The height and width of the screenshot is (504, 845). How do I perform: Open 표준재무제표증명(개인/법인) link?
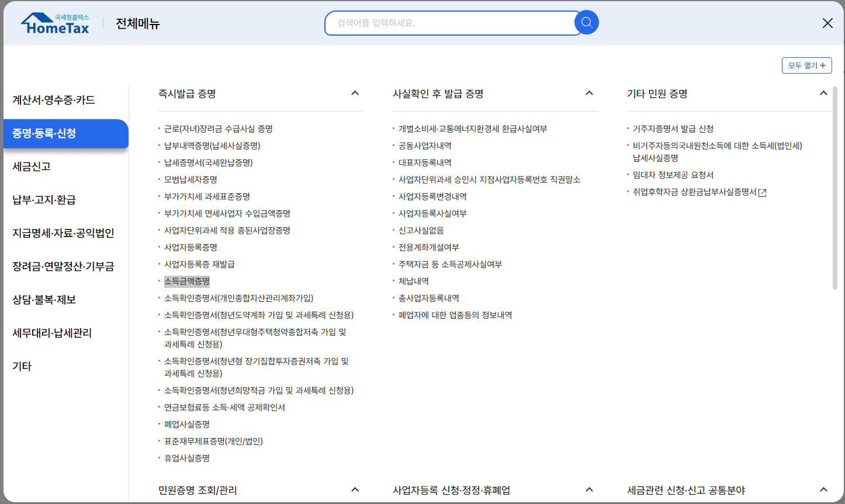tap(213, 441)
